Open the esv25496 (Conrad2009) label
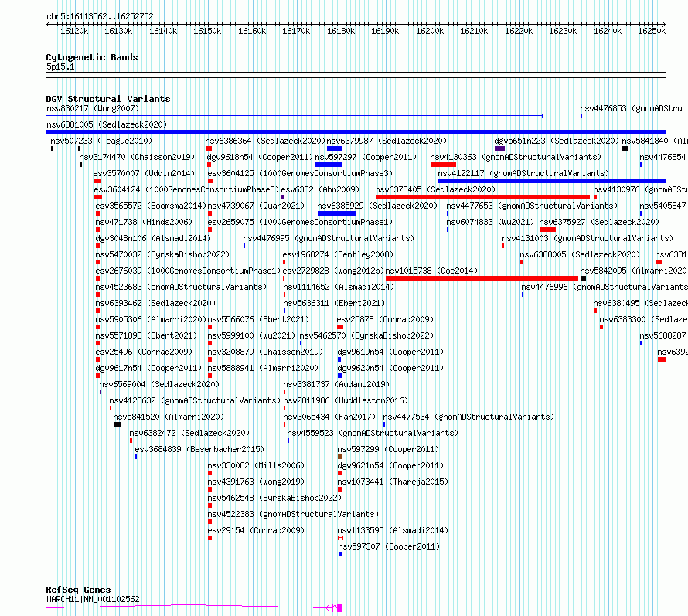Viewport: 688px width, 616px height. [x=144, y=352]
